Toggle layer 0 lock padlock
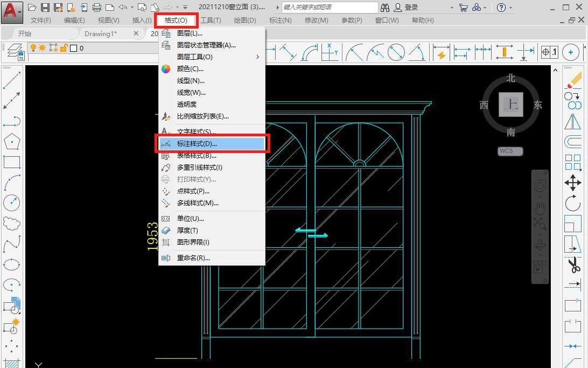The height and width of the screenshot is (368, 588). (x=64, y=47)
